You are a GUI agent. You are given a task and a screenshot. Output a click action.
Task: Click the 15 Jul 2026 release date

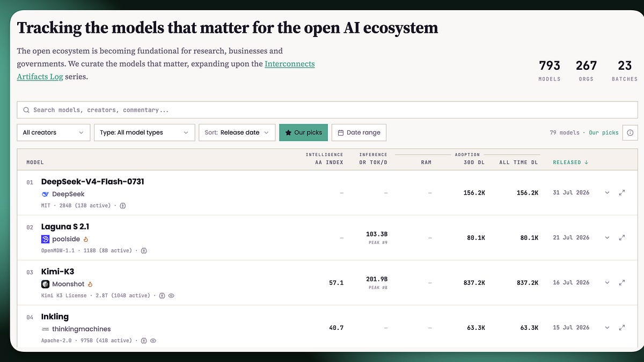click(571, 328)
